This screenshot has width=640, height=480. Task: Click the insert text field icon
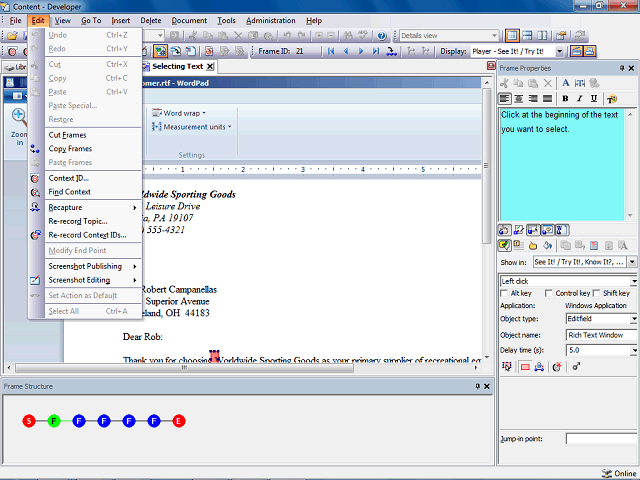tap(579, 83)
